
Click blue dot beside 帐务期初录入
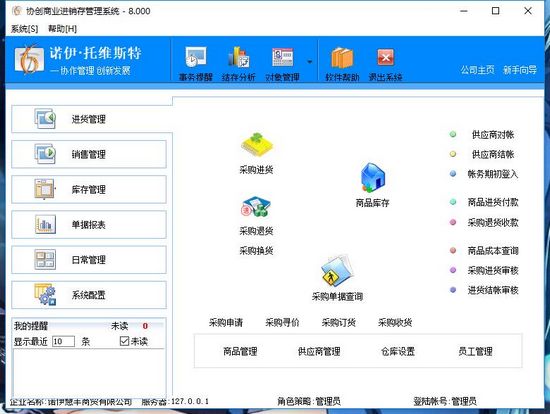click(453, 174)
